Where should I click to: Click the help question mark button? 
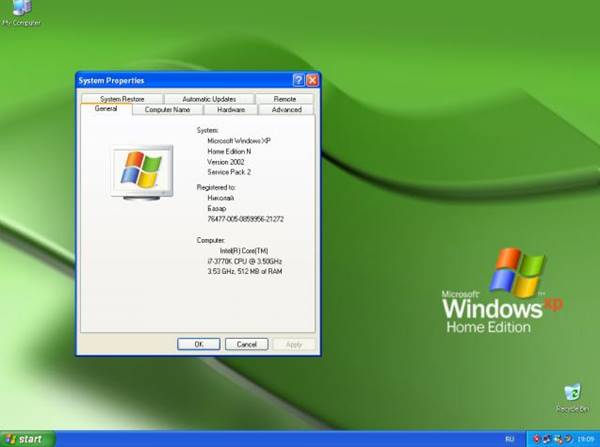click(x=298, y=80)
